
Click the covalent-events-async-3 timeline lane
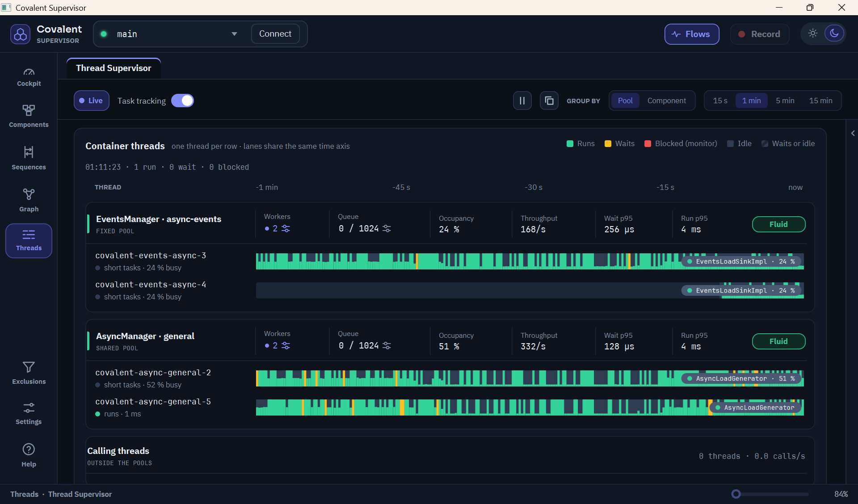click(x=530, y=261)
